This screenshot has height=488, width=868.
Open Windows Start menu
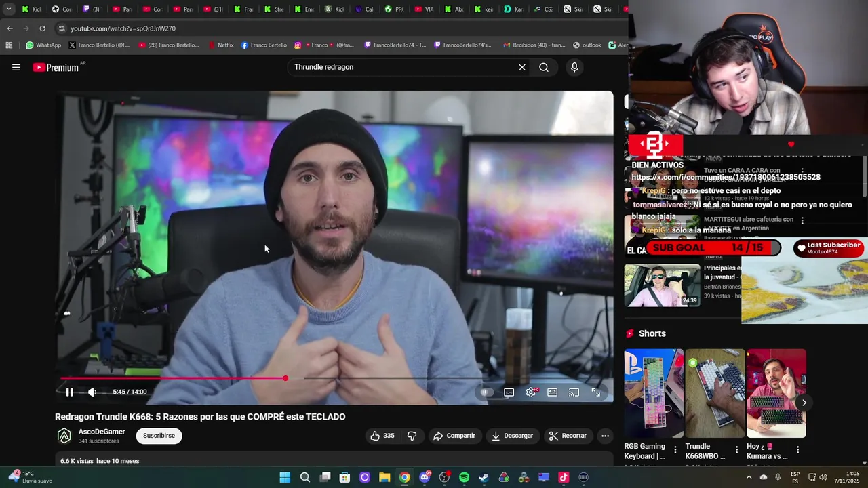(x=285, y=477)
